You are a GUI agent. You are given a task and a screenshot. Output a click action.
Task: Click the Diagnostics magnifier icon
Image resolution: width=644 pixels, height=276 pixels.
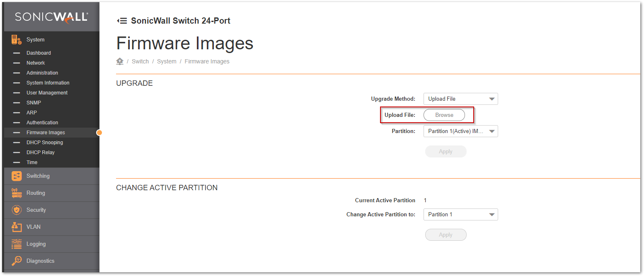click(16, 261)
